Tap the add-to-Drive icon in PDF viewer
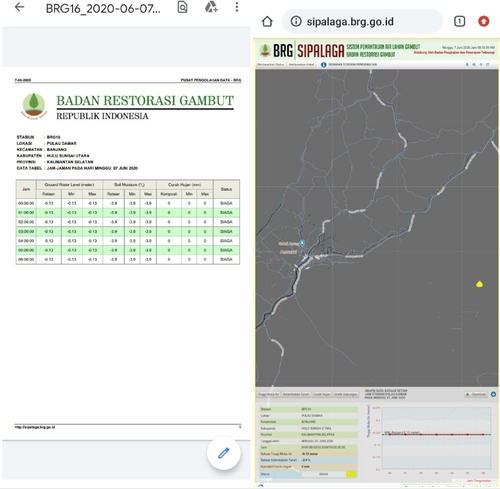The image size is (500, 489). tap(211, 7)
